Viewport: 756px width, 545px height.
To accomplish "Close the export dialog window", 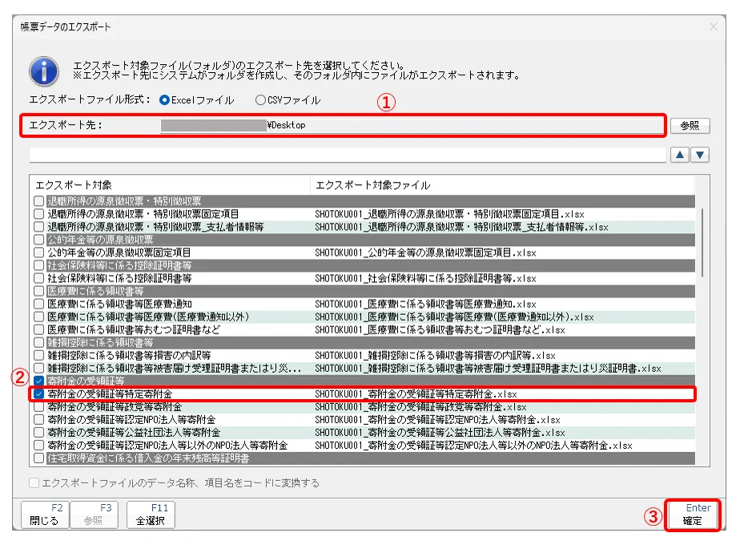I will (x=713, y=26).
